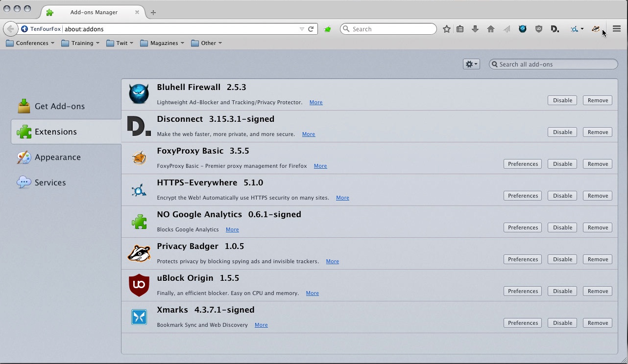Click the Bluhell Firewall extension icon
Viewport: 628px width, 364px height.
tap(139, 94)
